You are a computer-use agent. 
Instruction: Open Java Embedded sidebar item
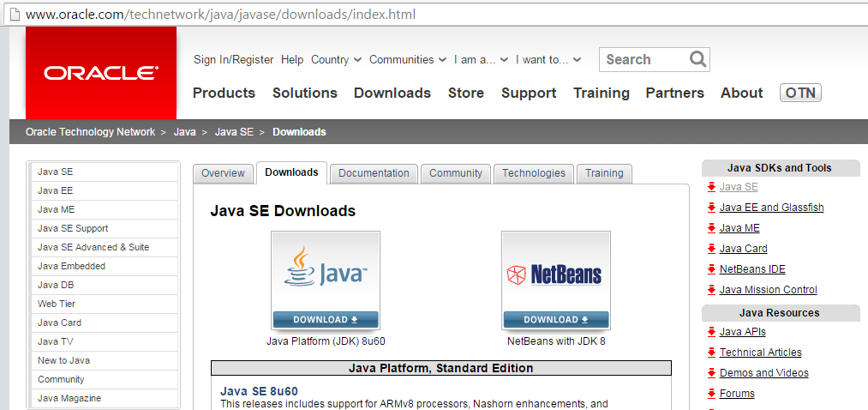coord(104,266)
